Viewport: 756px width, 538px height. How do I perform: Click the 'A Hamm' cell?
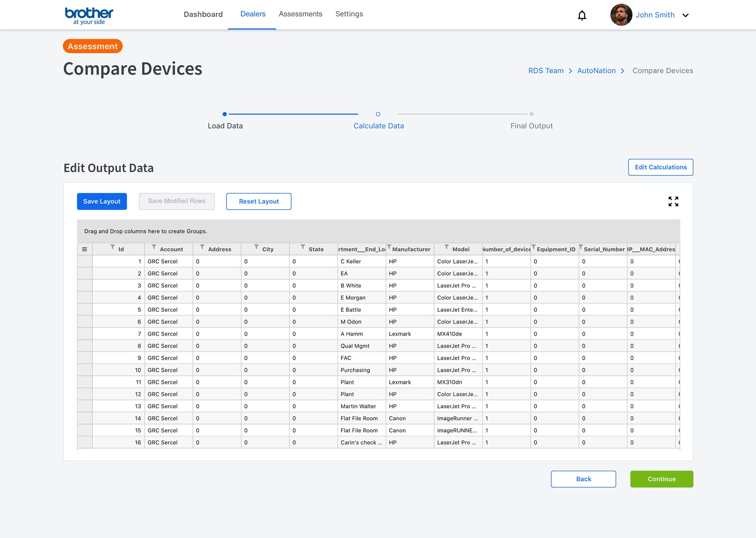362,334
